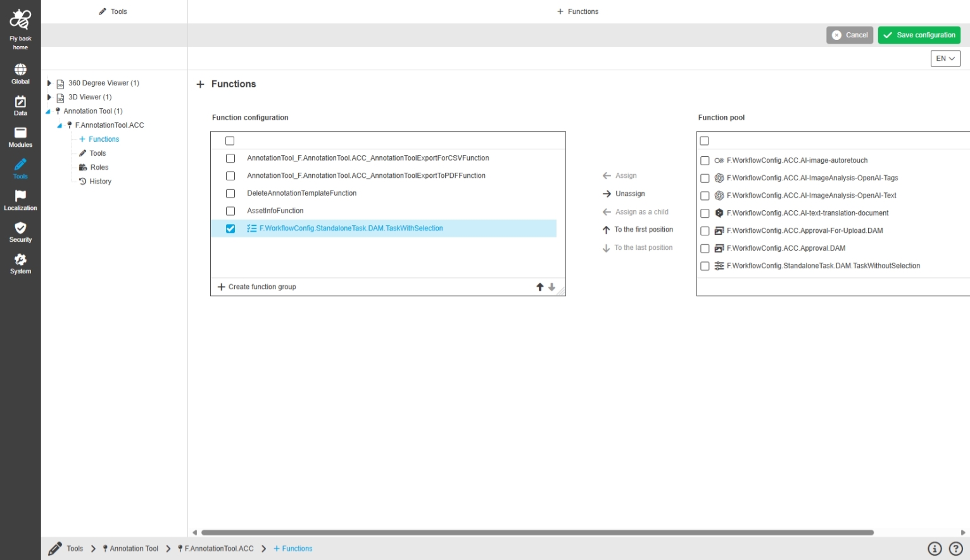This screenshot has height=560, width=970.
Task: Click the AI-ImageAnalysis-OpenAI-Text function icon
Action: click(719, 196)
